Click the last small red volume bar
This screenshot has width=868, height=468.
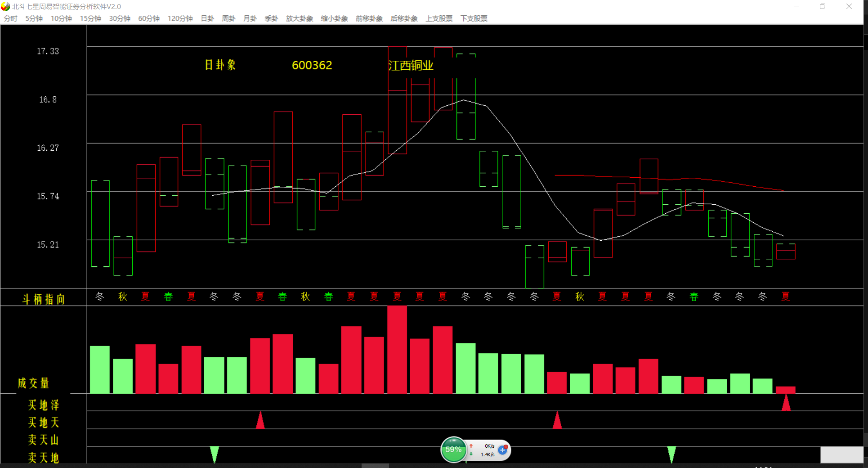[x=786, y=390]
